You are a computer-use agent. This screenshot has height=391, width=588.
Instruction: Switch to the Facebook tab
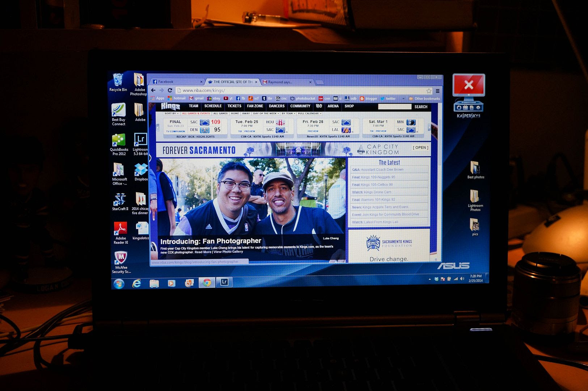click(x=177, y=82)
